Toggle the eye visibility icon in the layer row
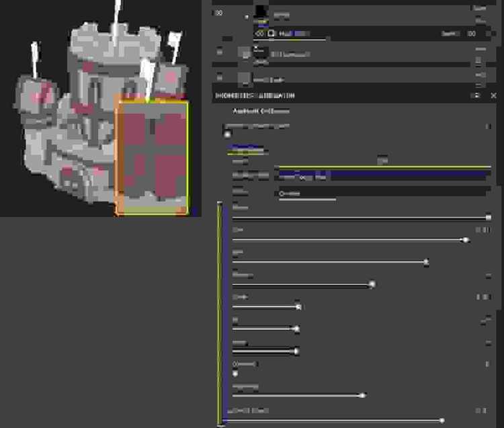 (259, 34)
